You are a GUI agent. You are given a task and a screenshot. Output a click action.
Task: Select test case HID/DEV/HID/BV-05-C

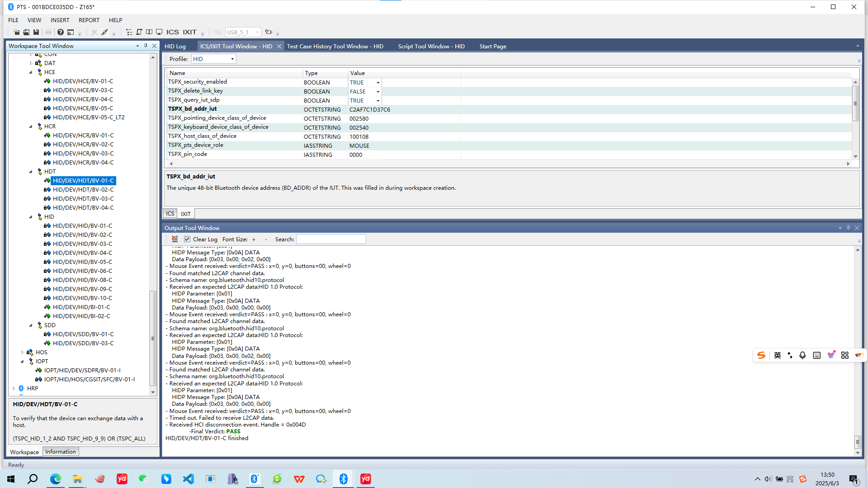[x=82, y=262]
